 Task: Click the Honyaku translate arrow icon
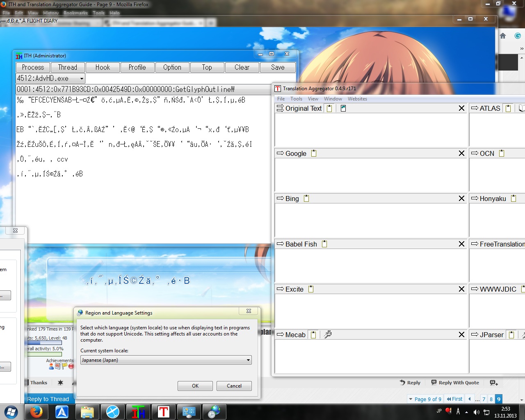click(x=475, y=199)
